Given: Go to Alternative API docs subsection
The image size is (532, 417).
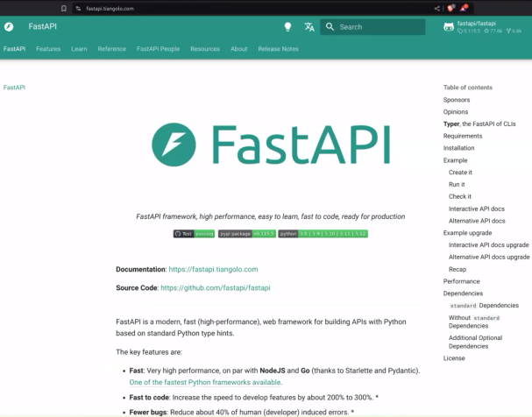Looking at the screenshot, I should coord(477,221).
